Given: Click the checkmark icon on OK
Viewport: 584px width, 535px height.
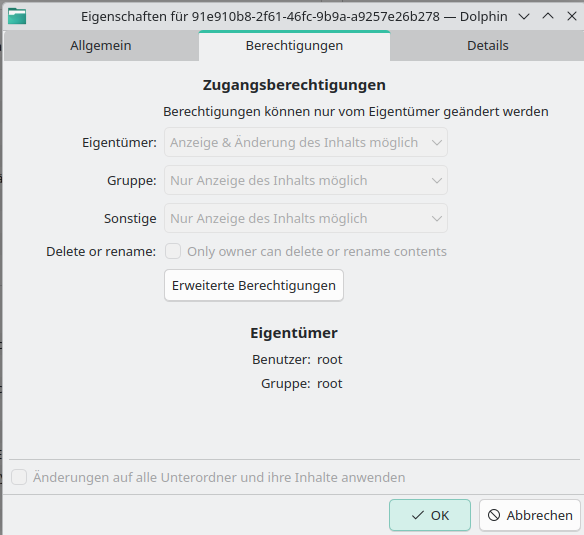Looking at the screenshot, I should 418,515.
